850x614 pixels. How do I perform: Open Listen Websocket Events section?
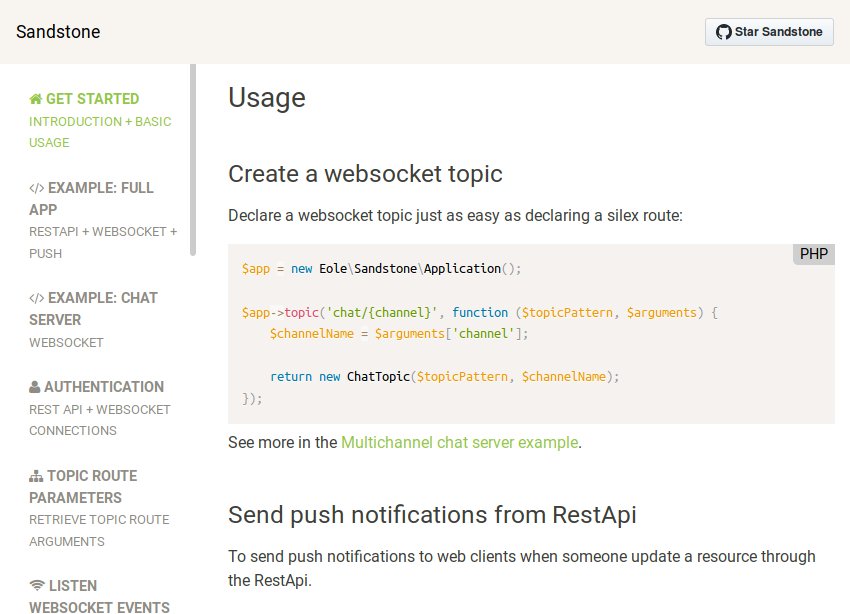coord(100,596)
